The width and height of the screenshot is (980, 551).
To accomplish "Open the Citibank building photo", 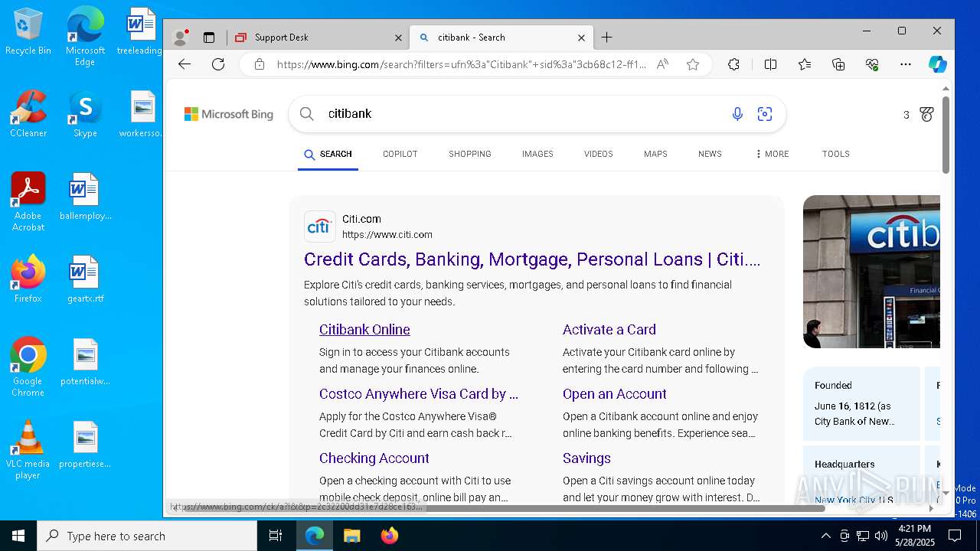I will (x=871, y=272).
